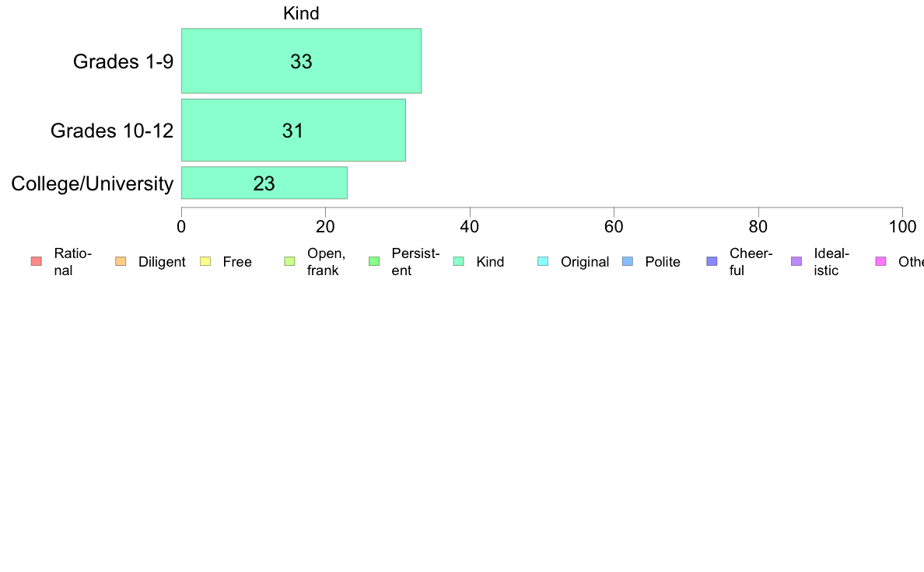Viewport: 924px width, 572px height.
Task: Select the Grades 10-12 bar showing 31
Action: pyautogui.click(x=293, y=131)
